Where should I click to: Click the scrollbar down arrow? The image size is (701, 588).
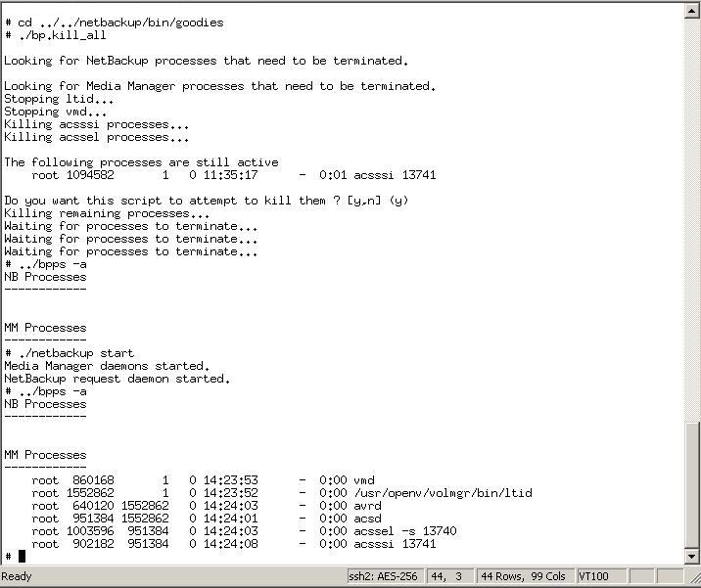point(691,557)
